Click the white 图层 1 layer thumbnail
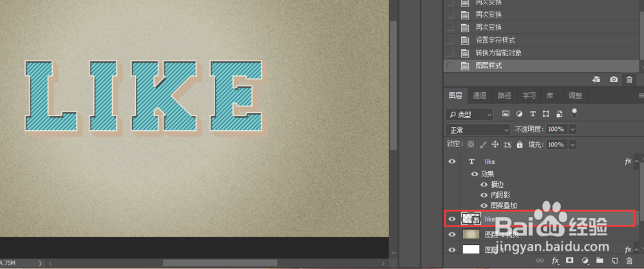The width and height of the screenshot is (644, 269). point(471,249)
